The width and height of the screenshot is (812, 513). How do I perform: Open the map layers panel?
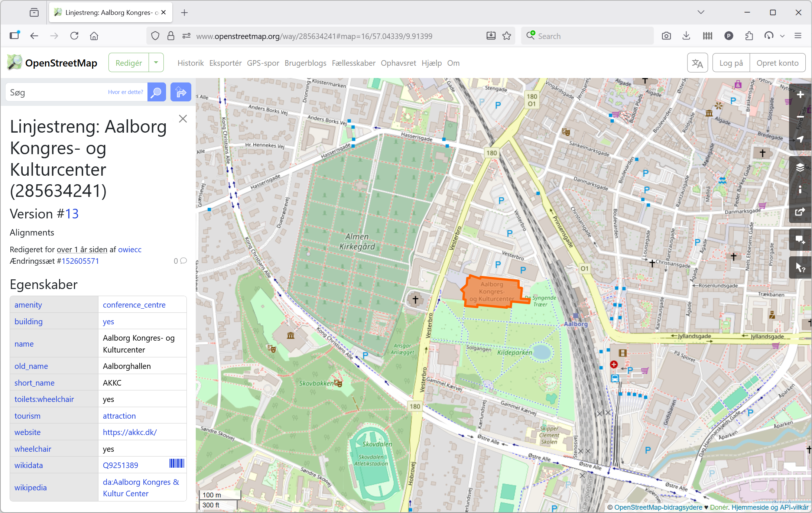click(x=800, y=167)
